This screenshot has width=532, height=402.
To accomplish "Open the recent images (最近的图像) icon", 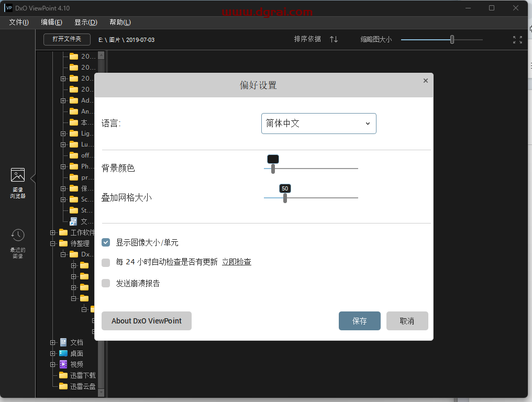I will click(x=18, y=235).
